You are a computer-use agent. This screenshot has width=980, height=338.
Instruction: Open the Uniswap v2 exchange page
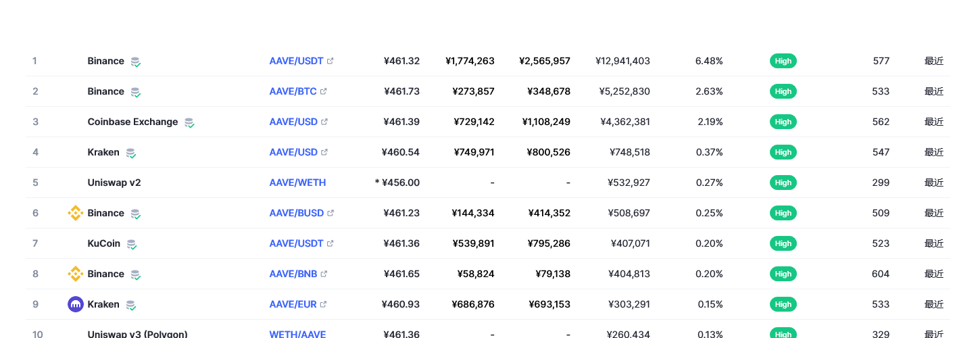tap(114, 183)
